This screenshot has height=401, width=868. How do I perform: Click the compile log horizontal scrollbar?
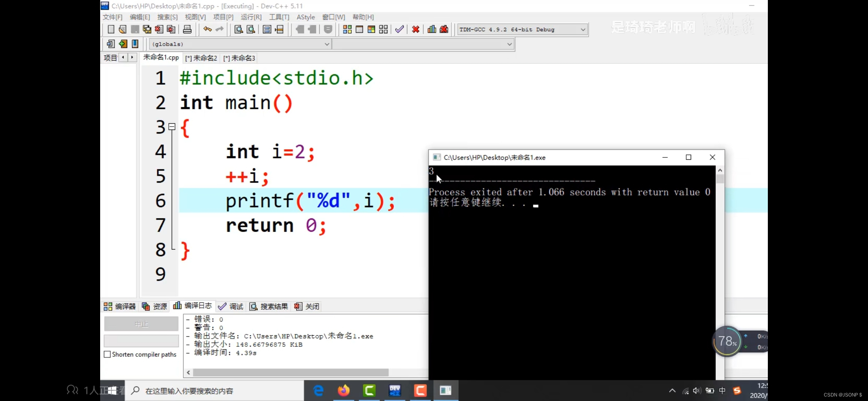coord(290,372)
